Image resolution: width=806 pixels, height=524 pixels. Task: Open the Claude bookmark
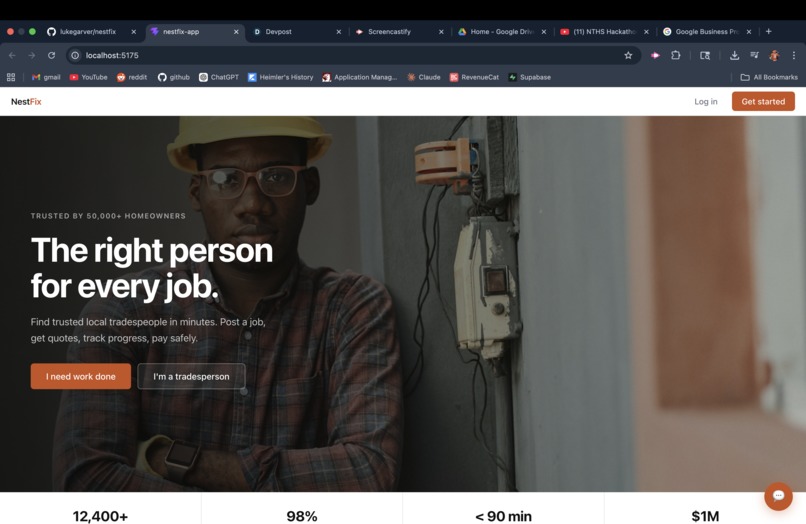pos(424,77)
